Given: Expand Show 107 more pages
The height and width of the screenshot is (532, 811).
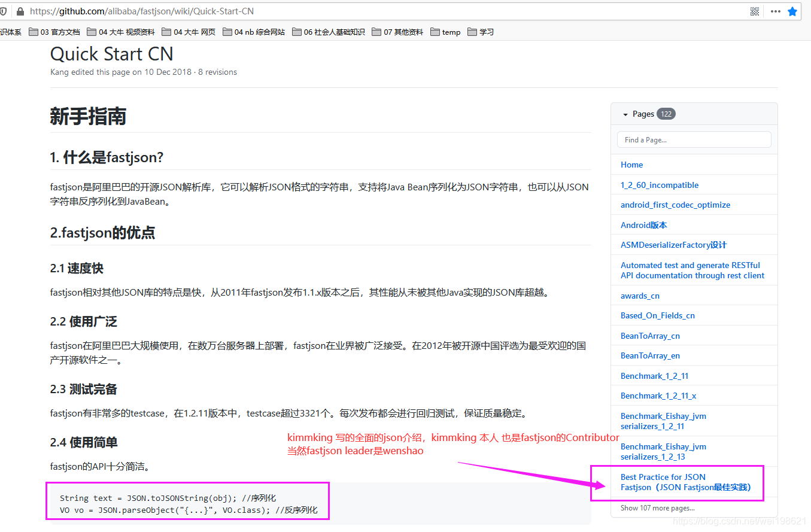Looking at the screenshot, I should click(658, 508).
